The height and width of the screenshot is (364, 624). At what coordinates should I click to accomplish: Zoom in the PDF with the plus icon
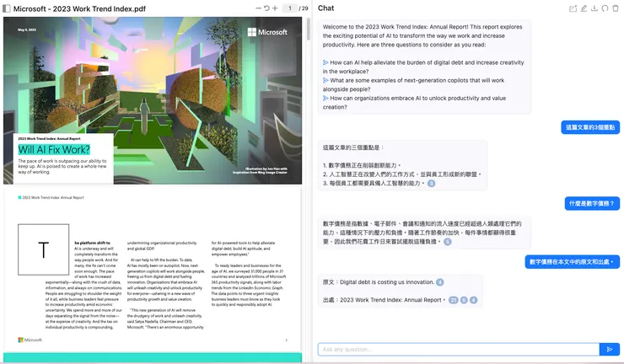click(275, 8)
